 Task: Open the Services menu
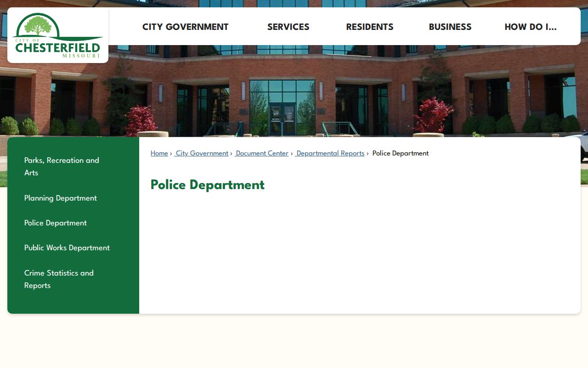tap(288, 27)
